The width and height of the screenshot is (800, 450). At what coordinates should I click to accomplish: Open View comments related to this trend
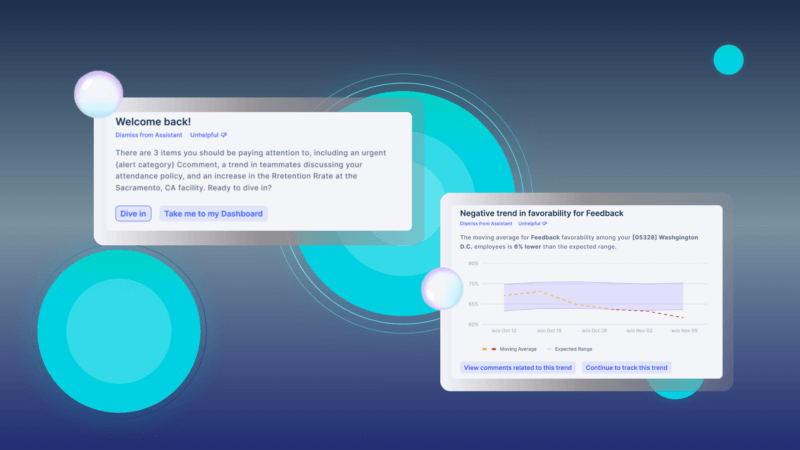coord(517,368)
